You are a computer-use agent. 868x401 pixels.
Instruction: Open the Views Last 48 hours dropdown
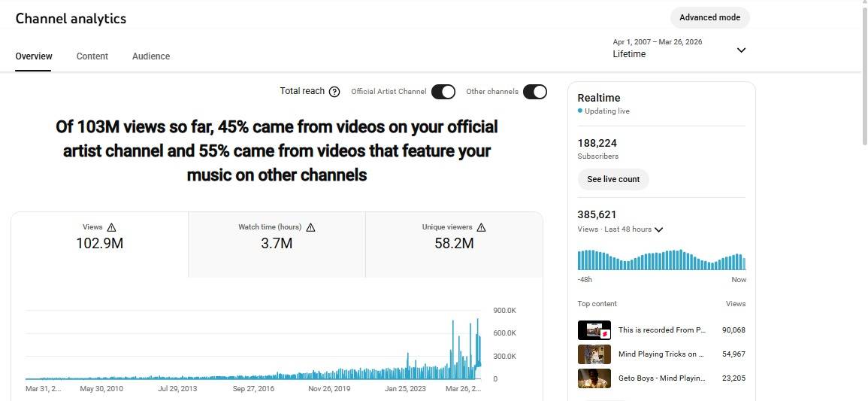[658, 229]
